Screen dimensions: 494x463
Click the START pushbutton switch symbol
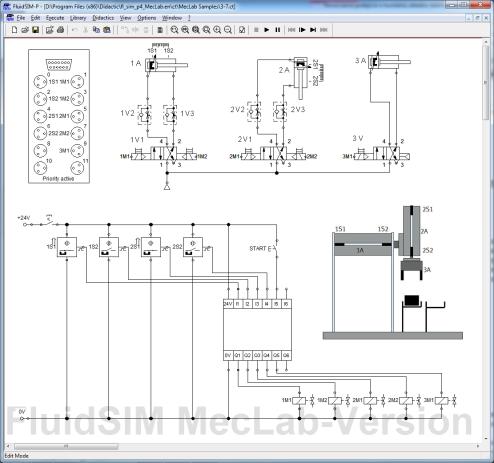tap(275, 248)
